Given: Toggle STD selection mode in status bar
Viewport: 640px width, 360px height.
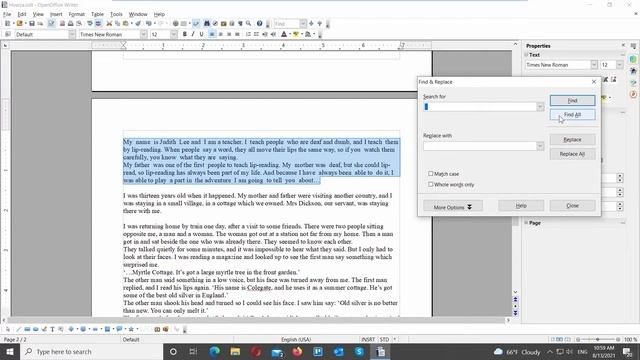Looking at the screenshot, I should 384,339.
